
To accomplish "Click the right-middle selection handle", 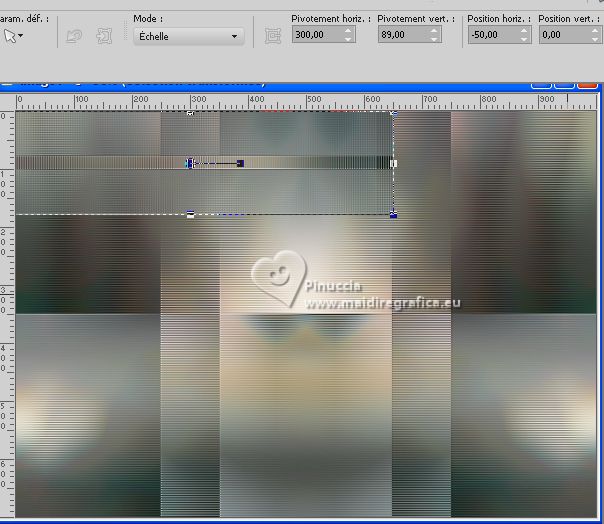I will pyautogui.click(x=393, y=164).
